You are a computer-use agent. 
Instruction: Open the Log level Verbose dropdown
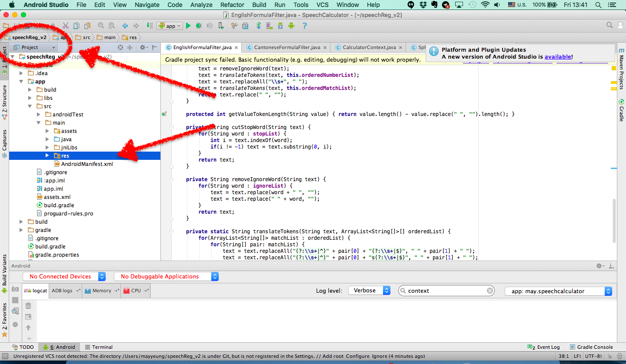pos(369,291)
